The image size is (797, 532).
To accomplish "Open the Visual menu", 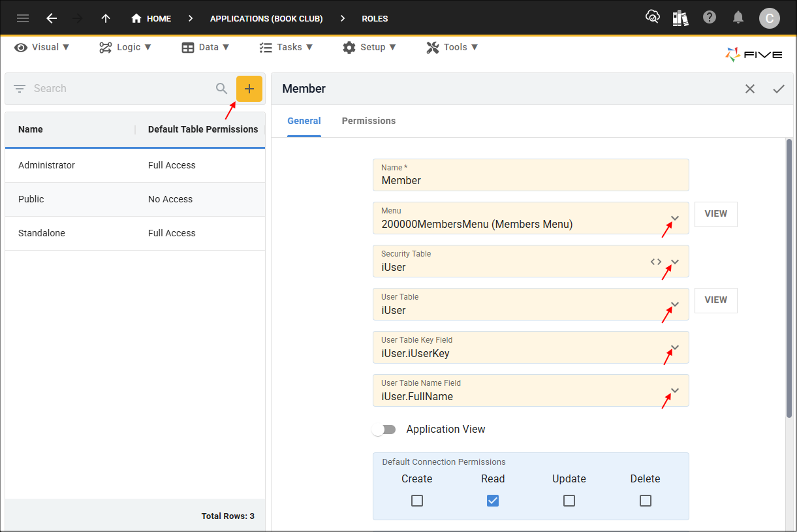I will tap(42, 47).
